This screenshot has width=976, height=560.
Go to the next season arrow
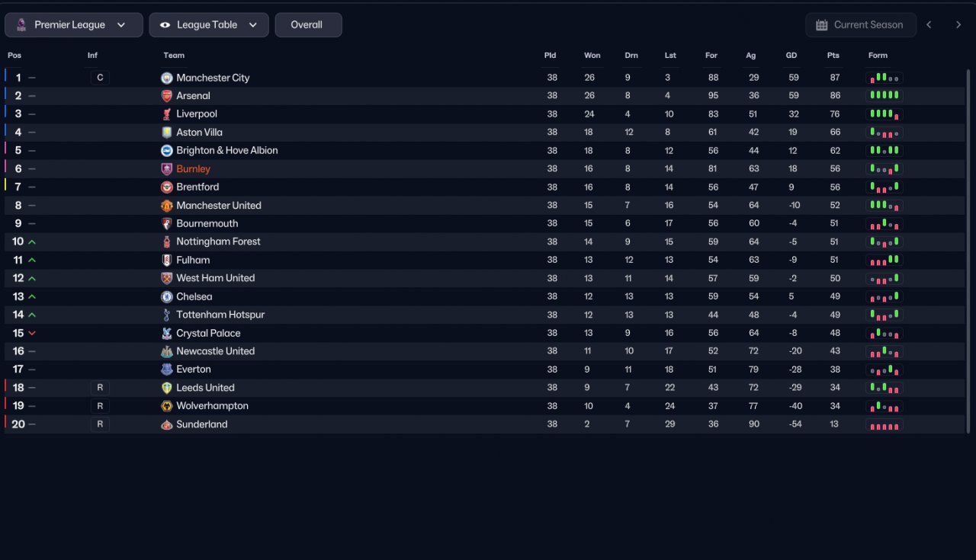[x=958, y=25]
